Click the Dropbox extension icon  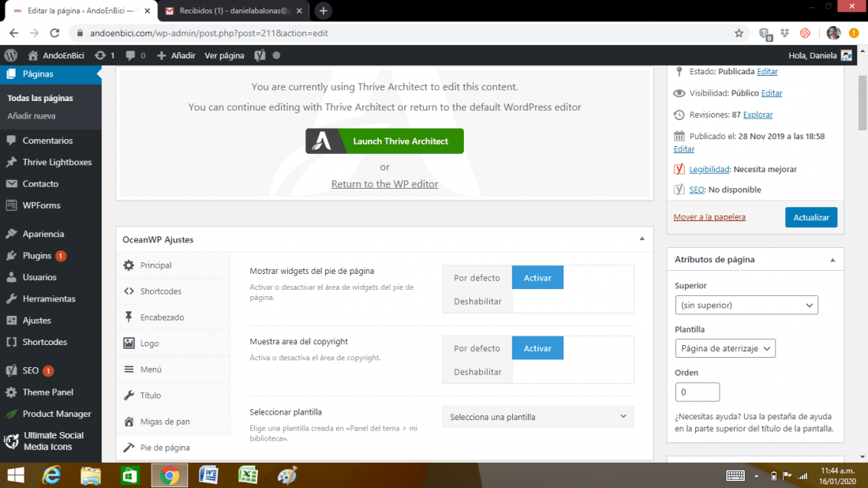click(784, 33)
